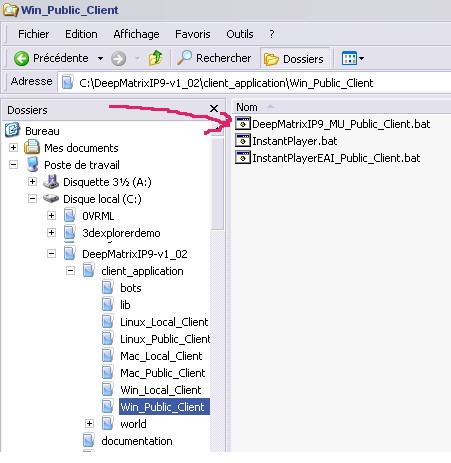Sort files by Nom column header
451x463 pixels.
(247, 107)
